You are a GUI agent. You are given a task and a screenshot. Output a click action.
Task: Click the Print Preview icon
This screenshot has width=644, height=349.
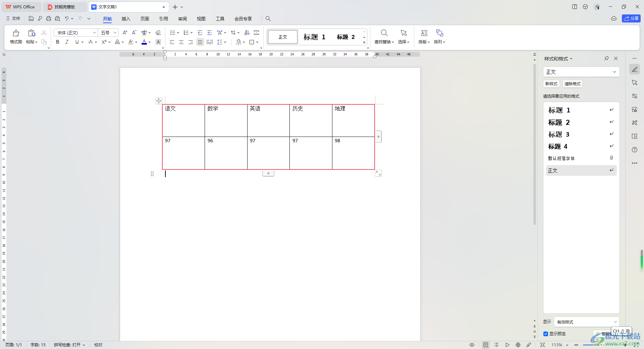point(57,18)
